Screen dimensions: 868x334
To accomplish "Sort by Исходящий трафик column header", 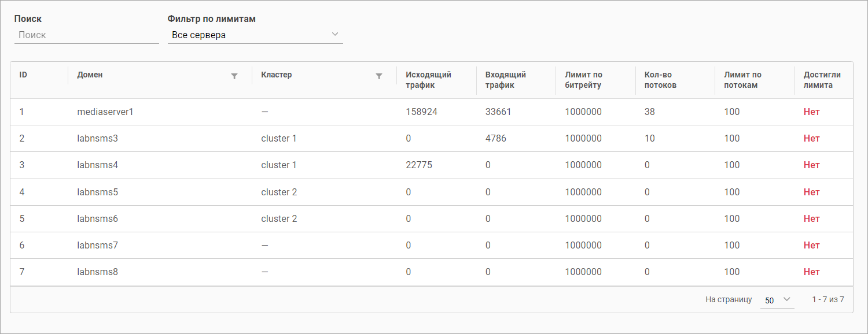I will tap(428, 80).
